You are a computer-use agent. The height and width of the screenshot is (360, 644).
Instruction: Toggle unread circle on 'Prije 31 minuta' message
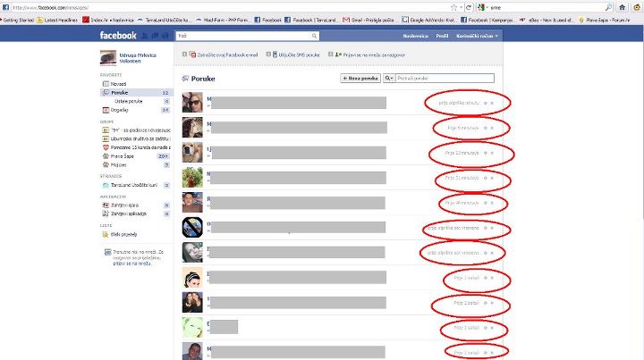(x=484, y=179)
